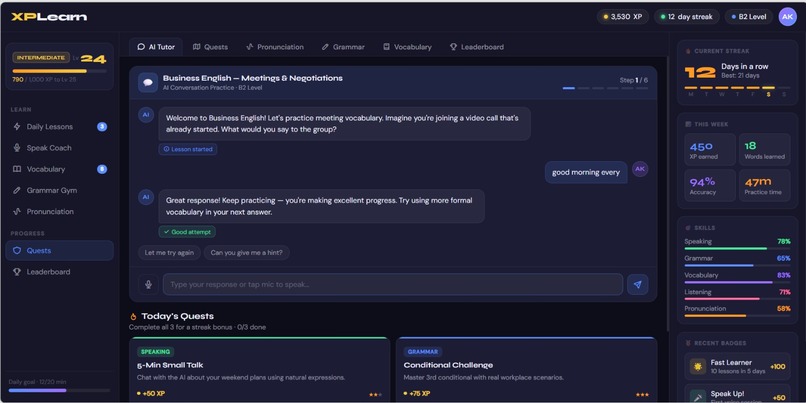
Task: Click the Speak Up! badge icon
Action: [698, 397]
